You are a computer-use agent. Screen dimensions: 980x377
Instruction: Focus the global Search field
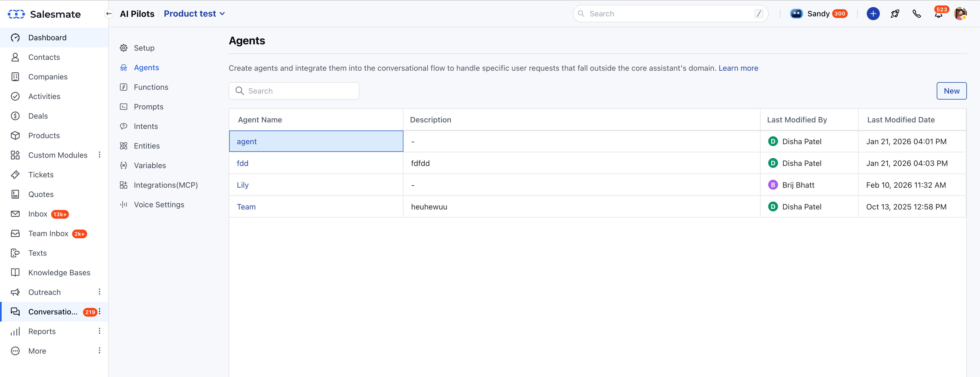(670, 14)
